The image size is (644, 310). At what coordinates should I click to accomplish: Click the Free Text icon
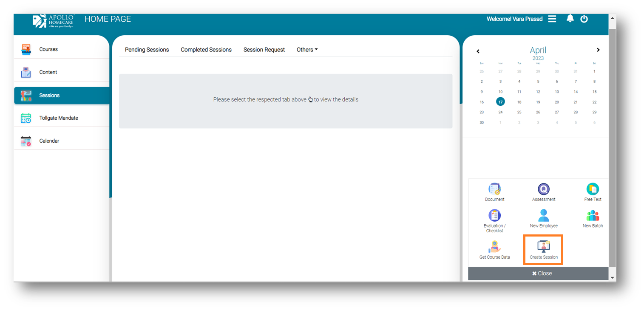tap(592, 189)
